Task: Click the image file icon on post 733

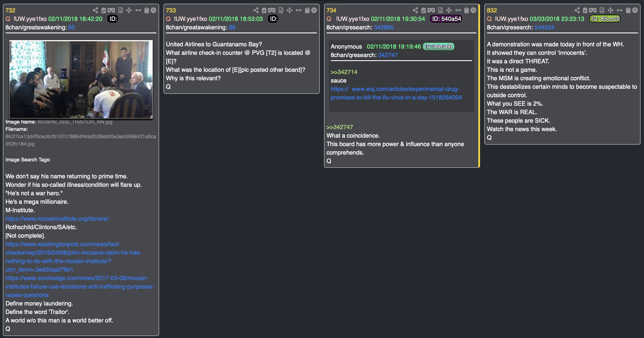Action: pyautogui.click(x=281, y=10)
